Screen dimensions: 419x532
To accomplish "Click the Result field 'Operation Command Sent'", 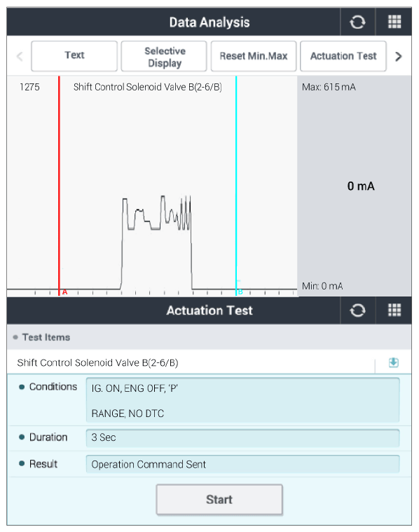I will [x=242, y=464].
